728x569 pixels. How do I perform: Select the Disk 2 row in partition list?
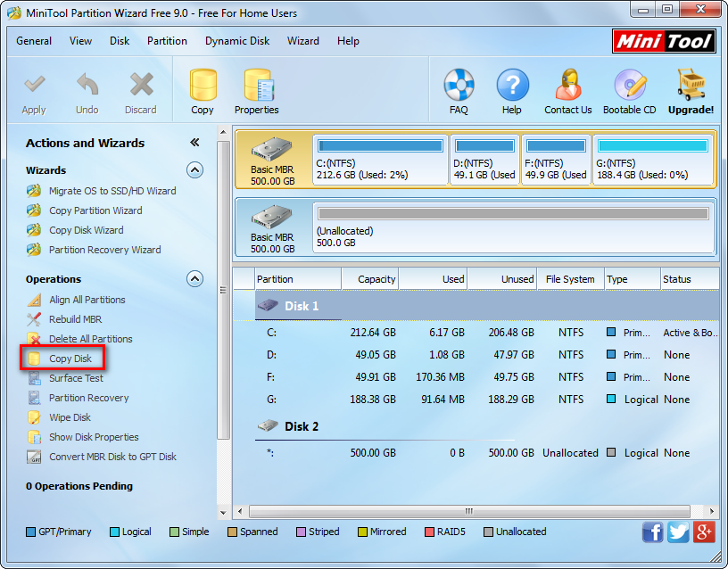[x=476, y=426]
